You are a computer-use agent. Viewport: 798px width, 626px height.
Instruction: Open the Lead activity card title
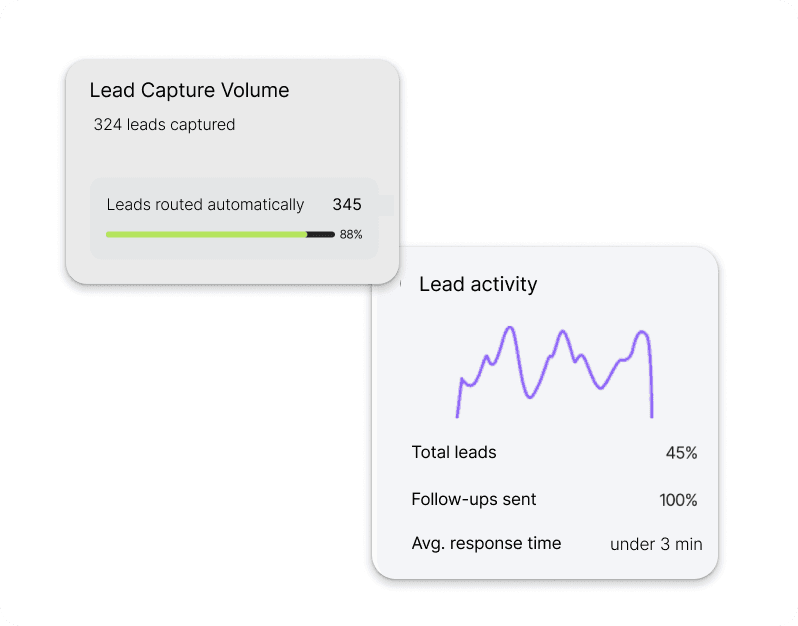[478, 284]
